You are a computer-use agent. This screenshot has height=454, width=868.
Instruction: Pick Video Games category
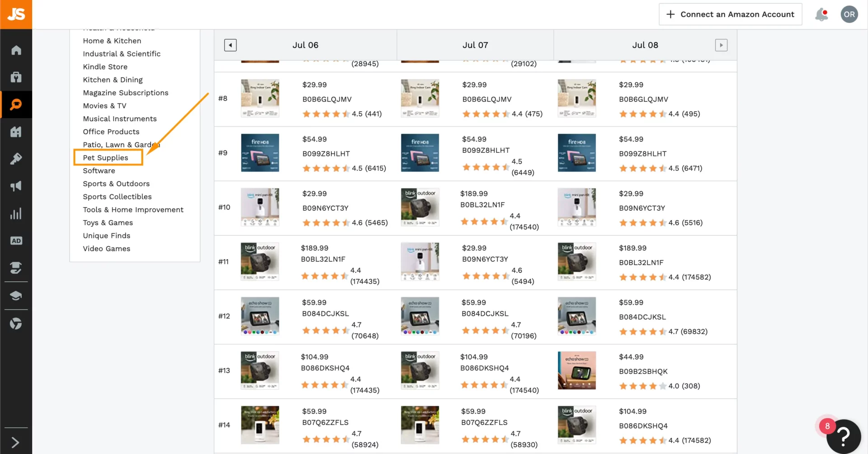tap(106, 249)
